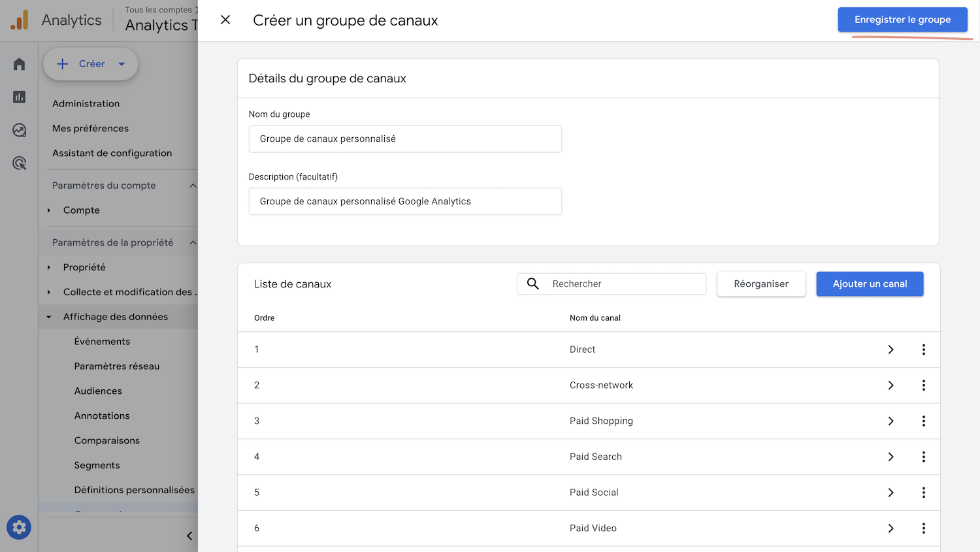Screen dimensions: 980x552
Task: Open the Paid Shopping channel chevron
Action: (x=890, y=421)
